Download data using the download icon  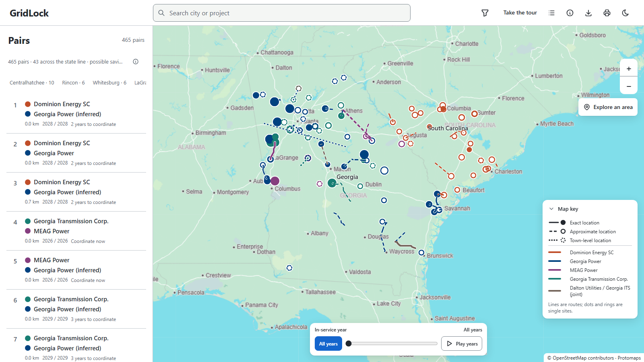click(588, 13)
